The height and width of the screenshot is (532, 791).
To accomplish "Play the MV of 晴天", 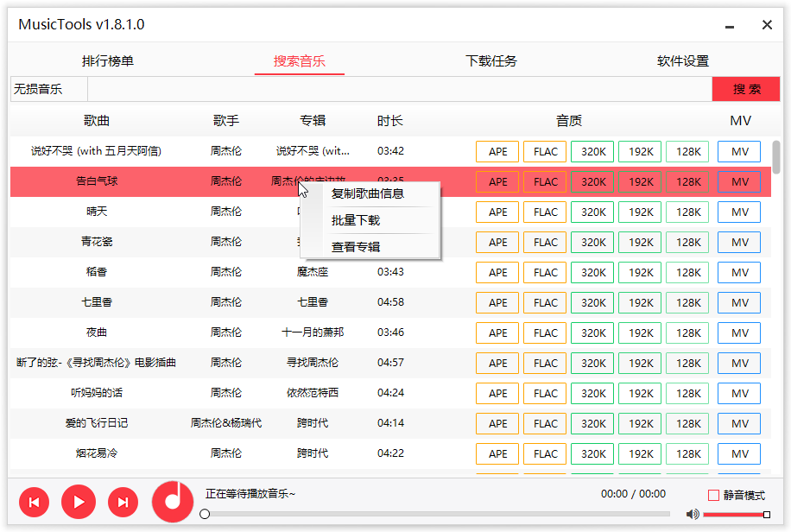I will (739, 212).
